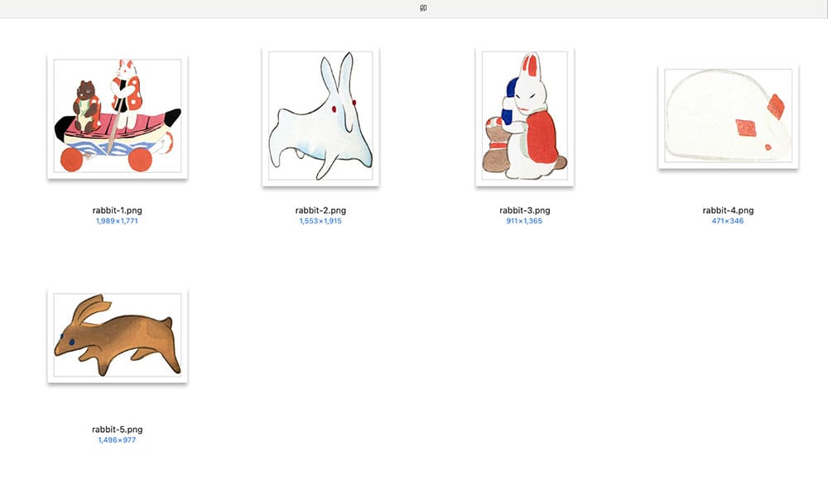The height and width of the screenshot is (504, 828).
Task: Click the rabbit-3.png file name label
Action: click(524, 211)
